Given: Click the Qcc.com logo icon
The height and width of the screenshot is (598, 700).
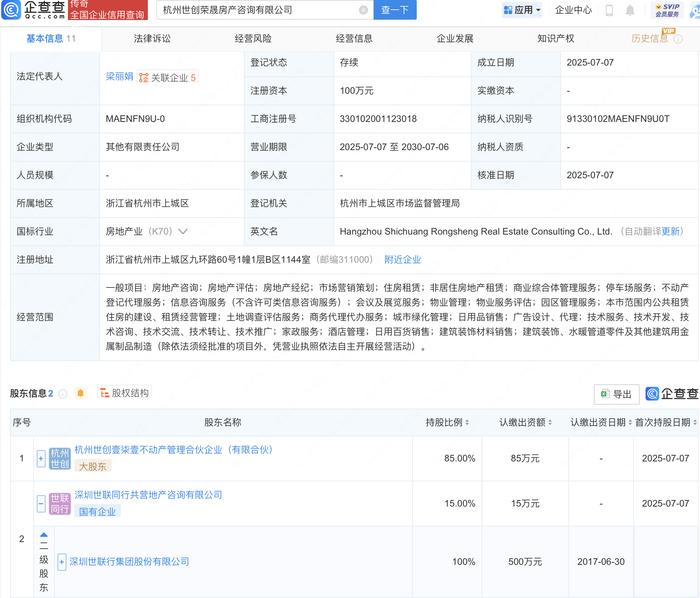Looking at the screenshot, I should pyautogui.click(x=11, y=9).
